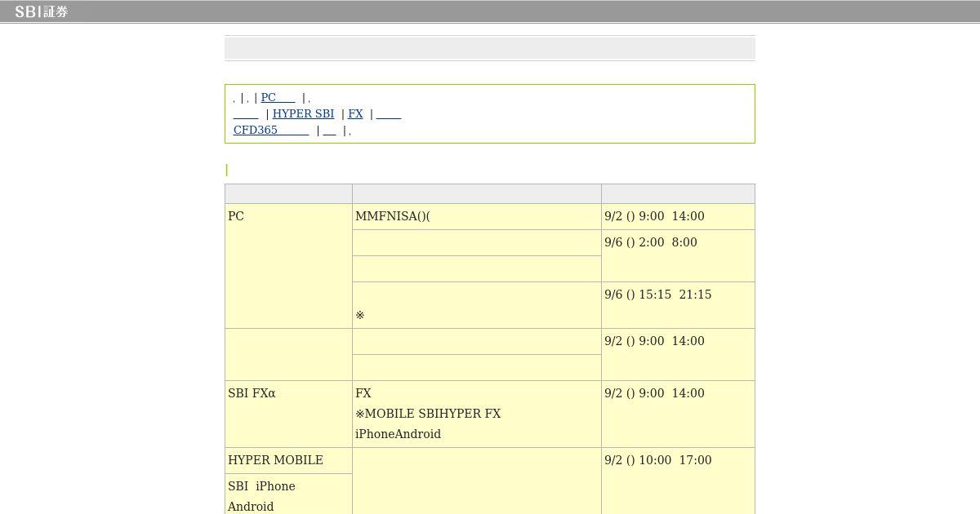Click the FX text in the SBI FXα row
Image resolution: width=980 pixels, height=514 pixels.
click(x=363, y=393)
